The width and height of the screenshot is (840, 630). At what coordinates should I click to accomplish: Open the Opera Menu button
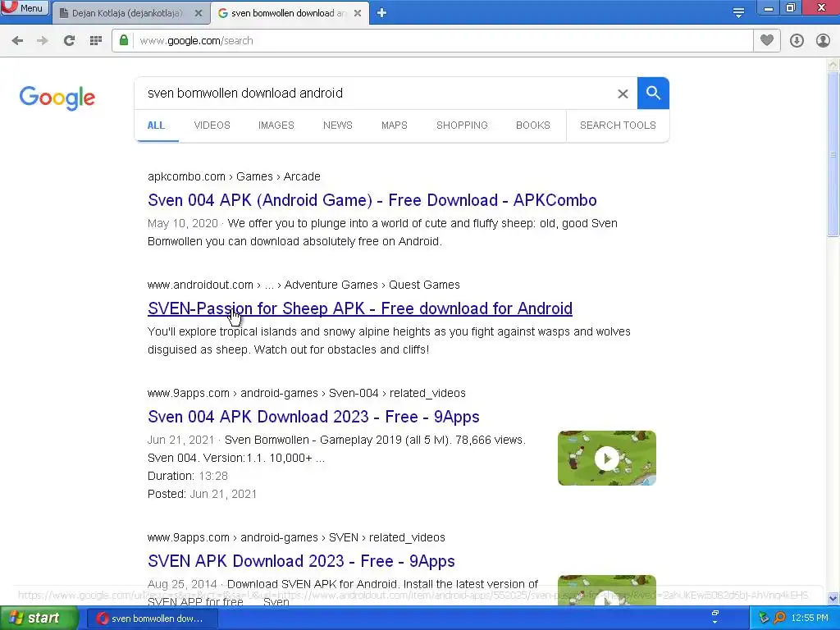[25, 8]
